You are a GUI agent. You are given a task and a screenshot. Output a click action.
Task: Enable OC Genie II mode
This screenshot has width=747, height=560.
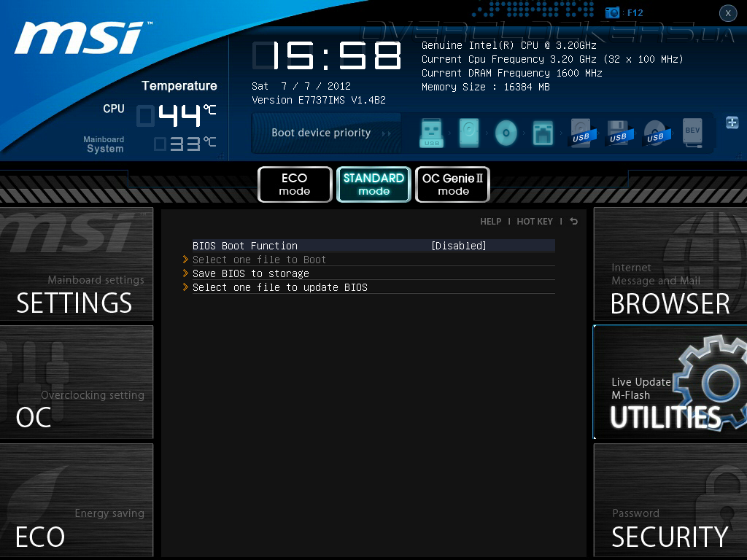coord(452,184)
